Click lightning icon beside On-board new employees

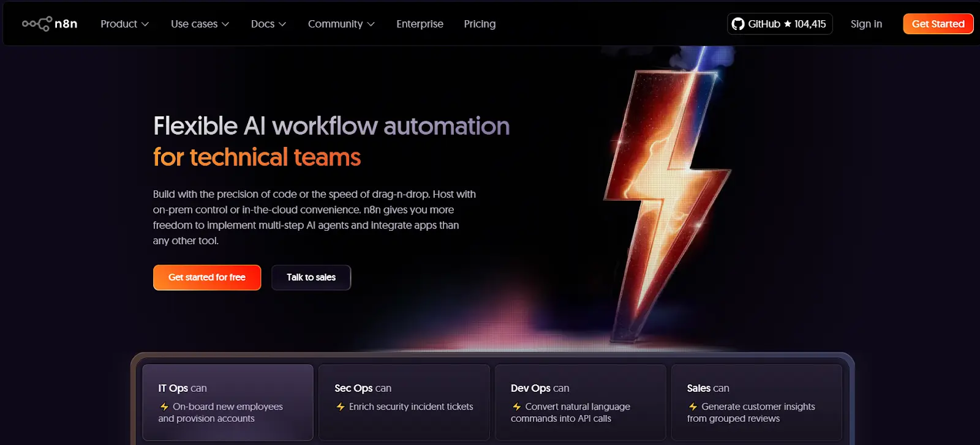coord(164,406)
